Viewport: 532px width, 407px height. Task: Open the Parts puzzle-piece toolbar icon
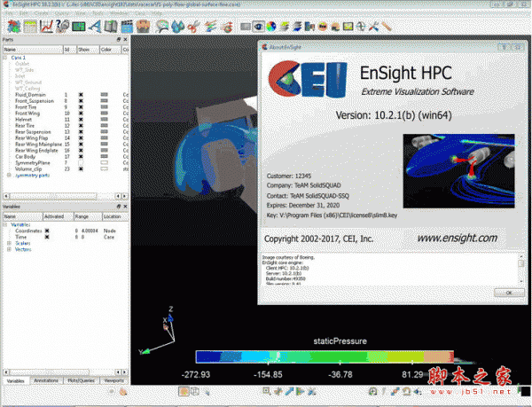[x=14, y=27]
